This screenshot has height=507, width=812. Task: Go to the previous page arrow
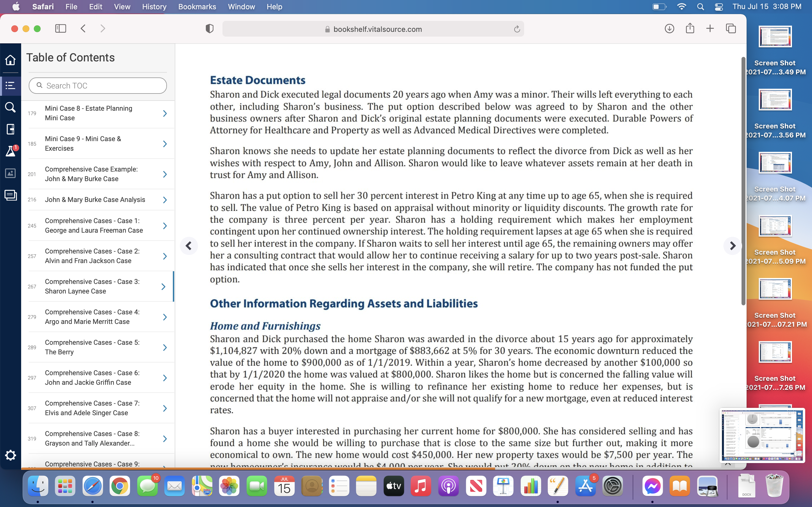[189, 246]
